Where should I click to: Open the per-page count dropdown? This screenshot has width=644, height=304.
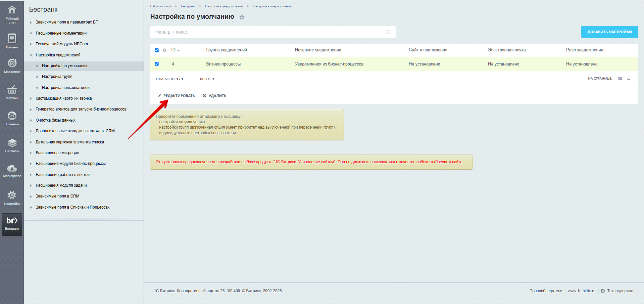point(623,79)
